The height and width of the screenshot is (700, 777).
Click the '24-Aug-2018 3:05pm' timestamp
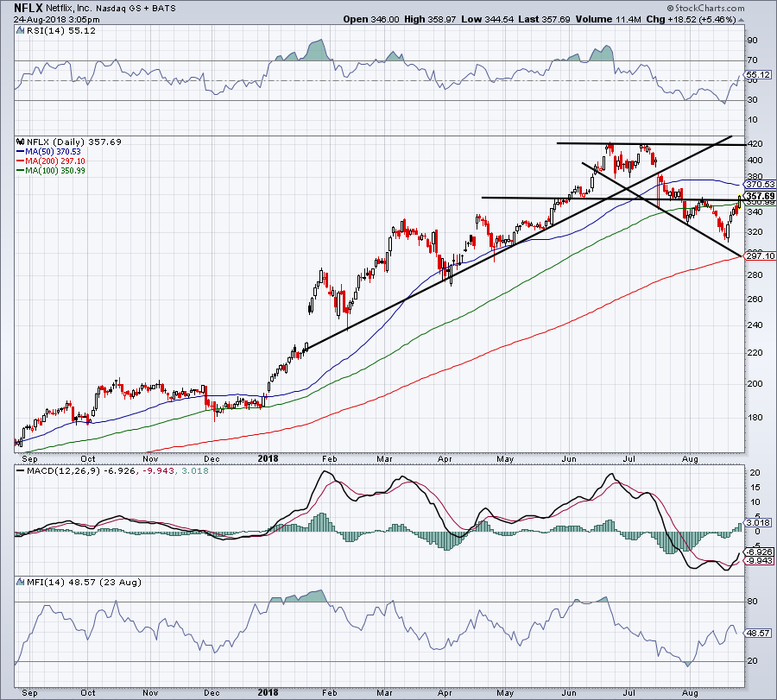tap(56, 20)
